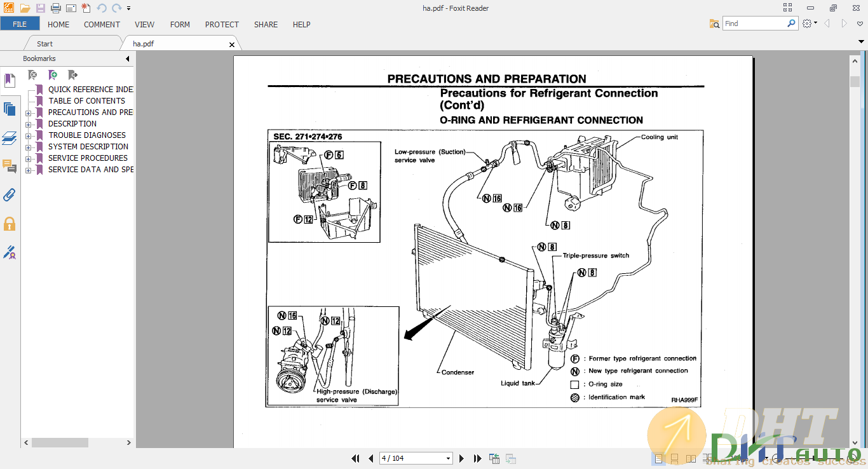Open the advanced search folder icon
This screenshot has height=469, width=868.
click(x=715, y=24)
